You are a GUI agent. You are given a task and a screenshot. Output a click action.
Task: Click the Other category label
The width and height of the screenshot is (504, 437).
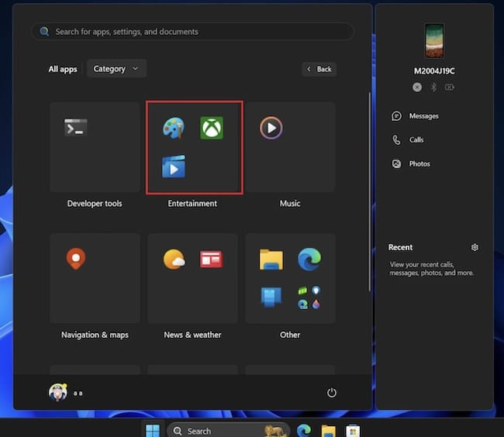[x=290, y=335]
